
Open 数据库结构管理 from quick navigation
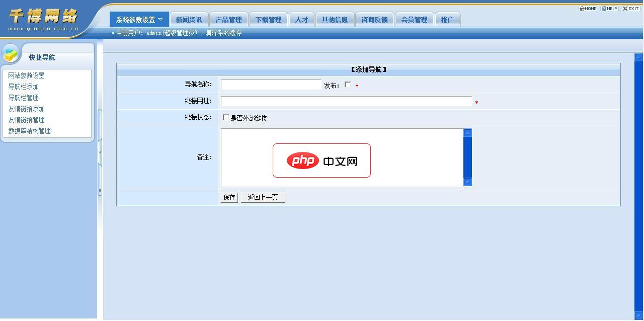click(29, 131)
